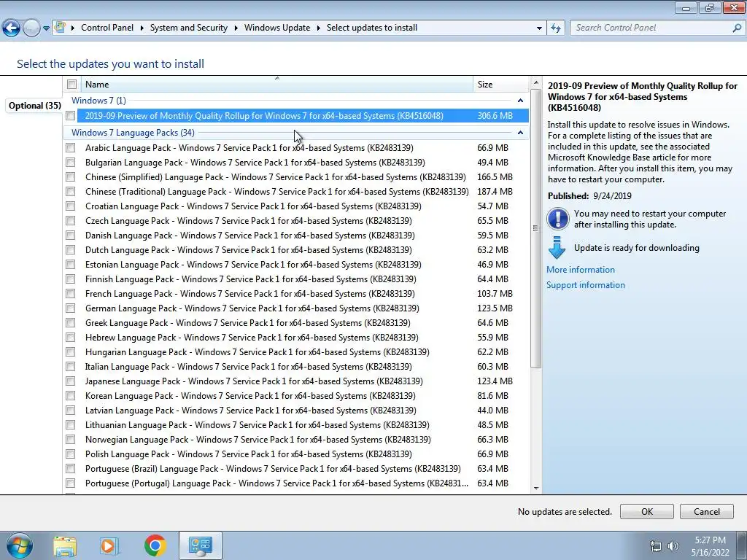Collapse the Windows 7 (1) group
The height and width of the screenshot is (560, 747).
point(520,101)
